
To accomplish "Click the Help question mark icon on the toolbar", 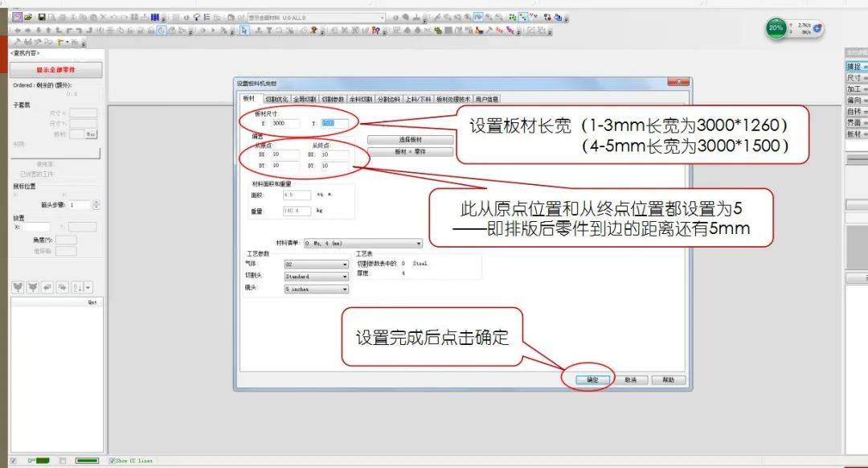I will [x=197, y=17].
